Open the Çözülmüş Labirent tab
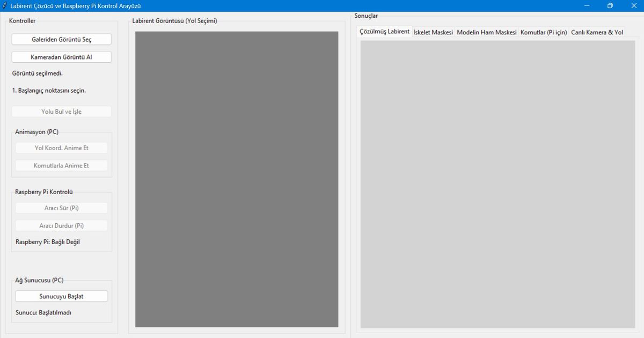The width and height of the screenshot is (644, 338). [x=384, y=32]
